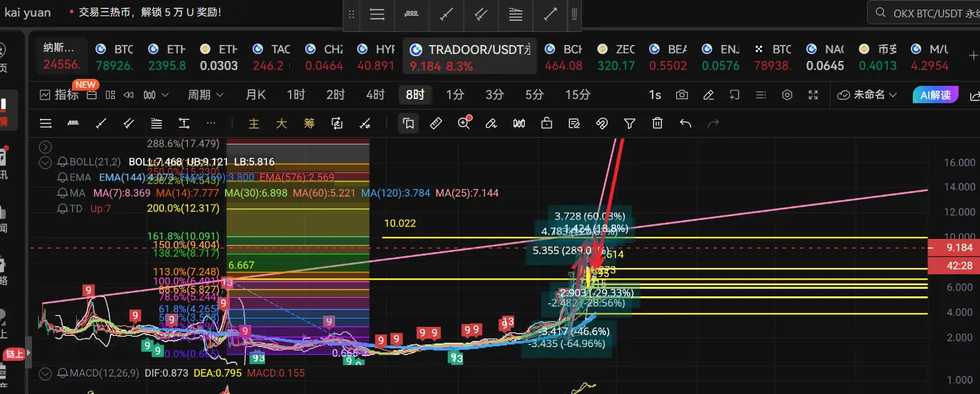Viewport: 980px width, 394px height.
Task: Select the TRADOOR/USDT ticker tab
Action: [x=470, y=57]
